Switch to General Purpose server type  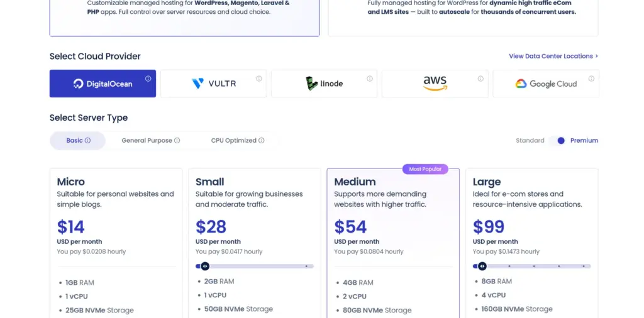[x=150, y=140]
